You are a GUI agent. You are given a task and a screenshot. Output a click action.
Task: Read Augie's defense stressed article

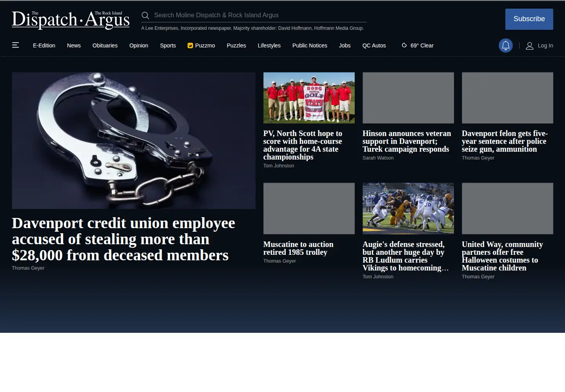pos(405,256)
